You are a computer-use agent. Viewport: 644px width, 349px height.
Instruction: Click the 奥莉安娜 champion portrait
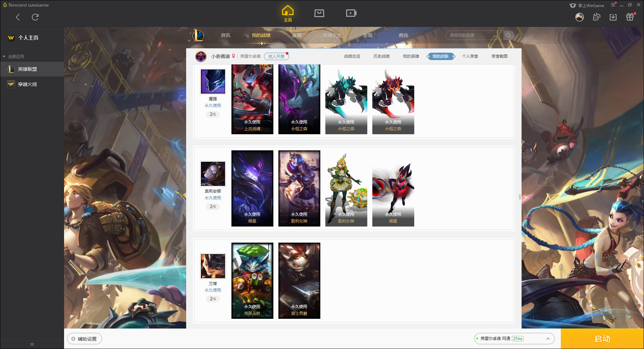[213, 174]
